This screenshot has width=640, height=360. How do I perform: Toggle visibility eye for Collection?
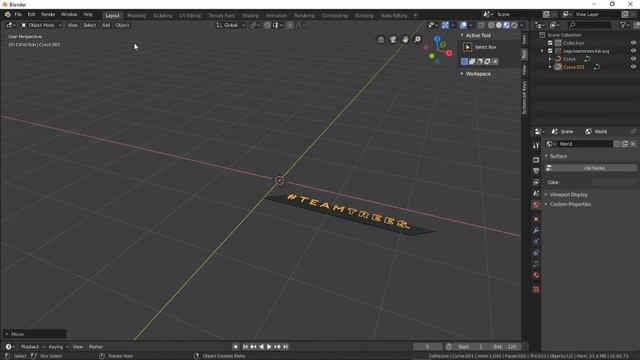click(x=633, y=43)
